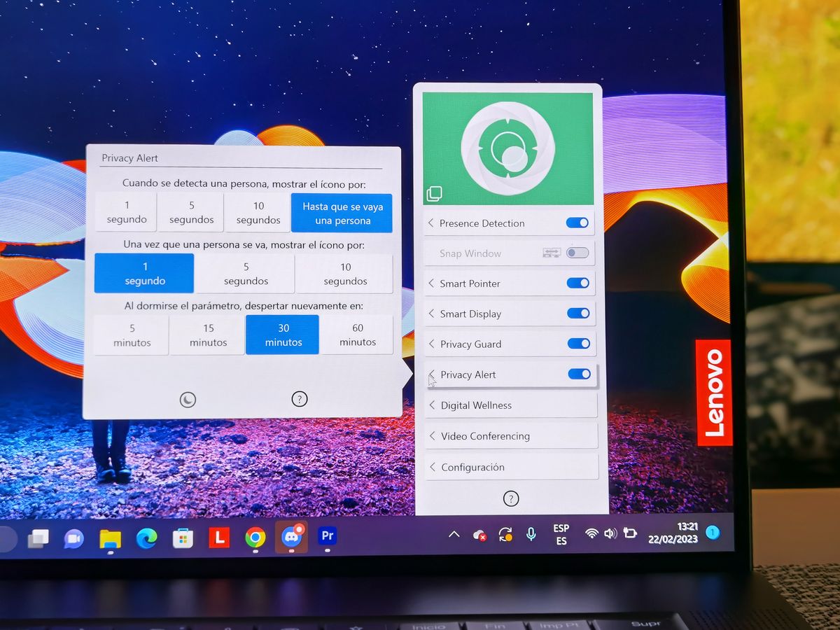
Task: Launch Adobe Premiere Pro from taskbar
Action: coord(327,536)
